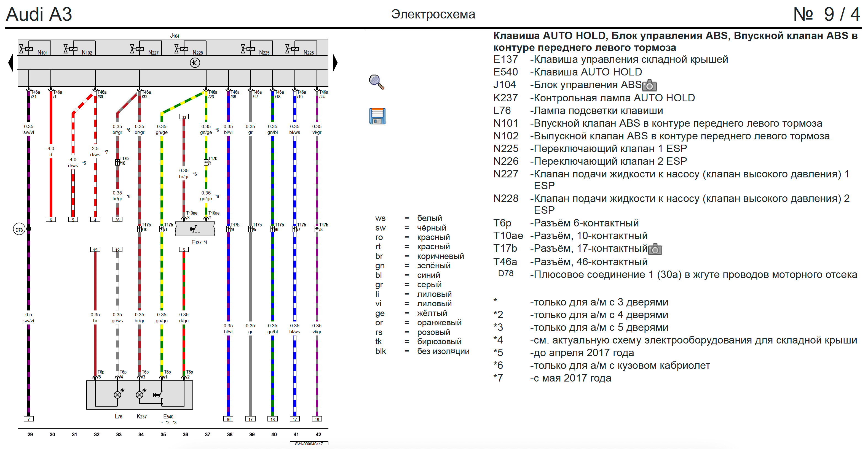
Task: Click the T10ae /3 connector pin label
Action: click(191, 215)
